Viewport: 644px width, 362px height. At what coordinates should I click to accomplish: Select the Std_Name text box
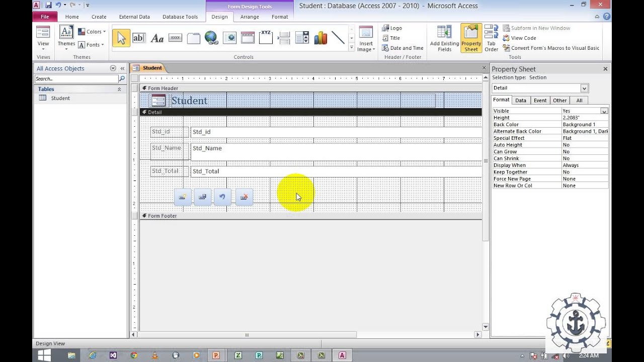click(x=336, y=151)
